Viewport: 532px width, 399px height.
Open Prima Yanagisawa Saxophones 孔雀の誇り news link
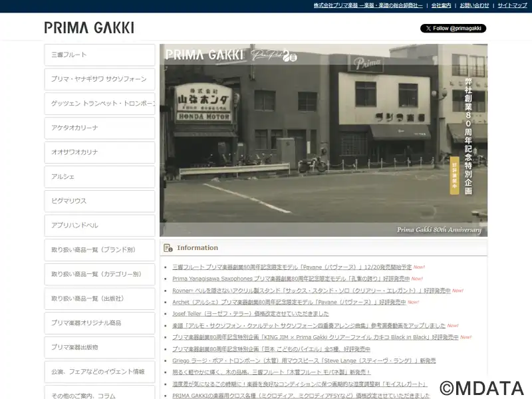tap(291, 279)
